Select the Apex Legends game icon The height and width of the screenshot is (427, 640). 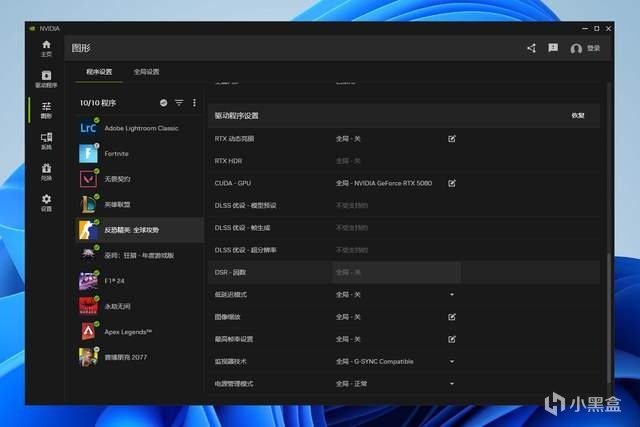pos(88,331)
